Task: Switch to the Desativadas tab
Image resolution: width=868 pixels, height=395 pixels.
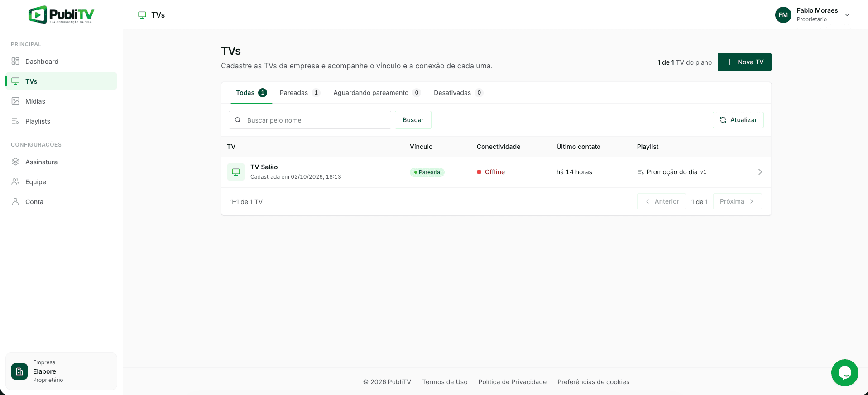Action: point(458,93)
